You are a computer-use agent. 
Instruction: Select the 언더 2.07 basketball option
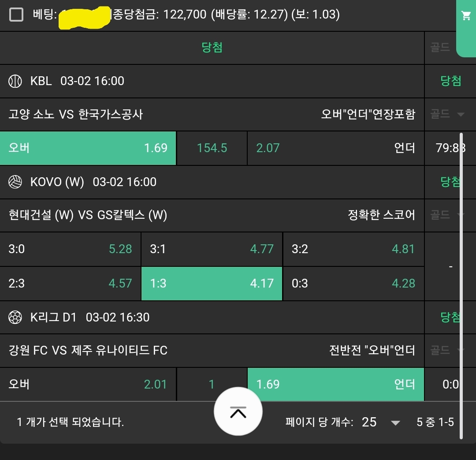click(335, 148)
